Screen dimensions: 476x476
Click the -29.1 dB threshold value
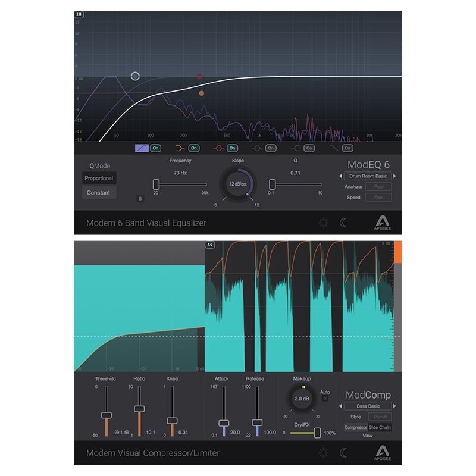[121, 433]
